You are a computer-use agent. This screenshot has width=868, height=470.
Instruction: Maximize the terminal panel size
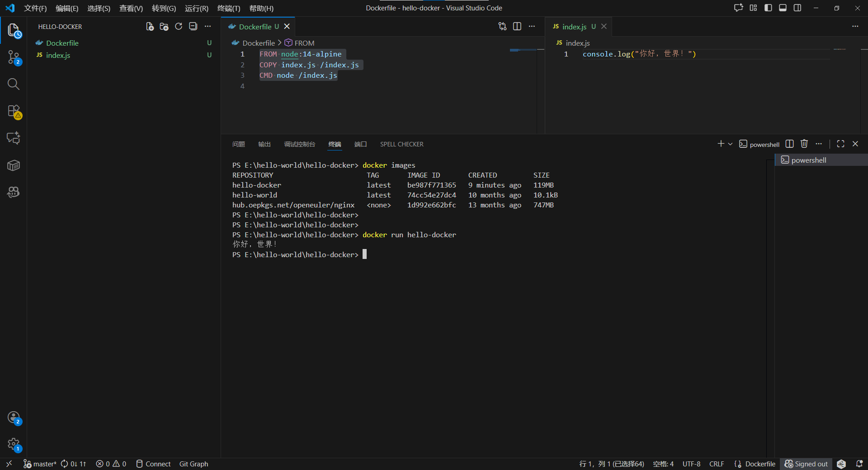(841, 144)
